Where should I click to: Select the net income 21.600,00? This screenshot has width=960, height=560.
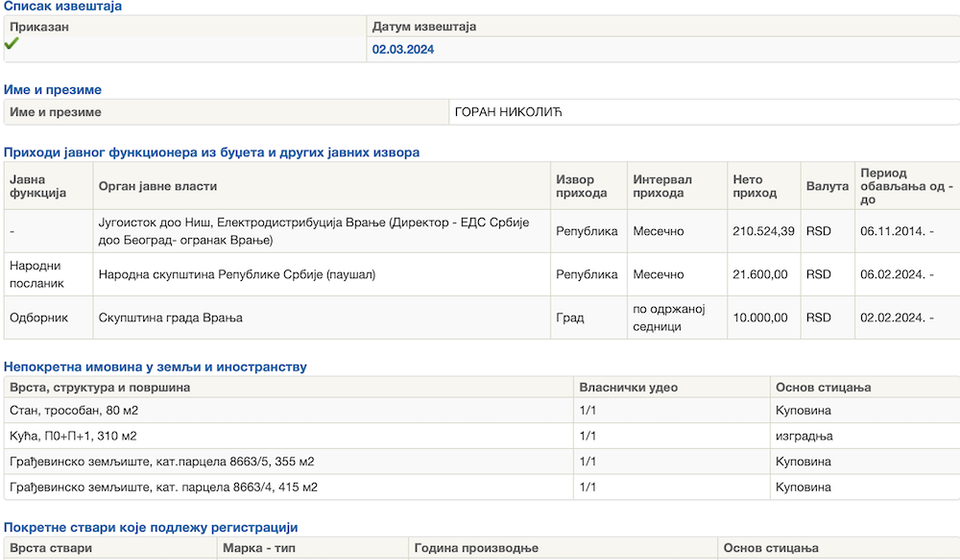click(760, 274)
